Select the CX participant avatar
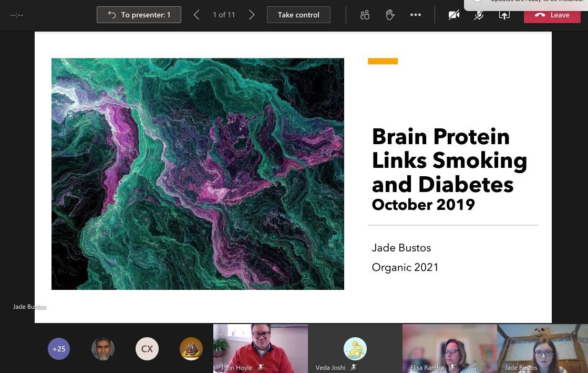 coord(147,349)
